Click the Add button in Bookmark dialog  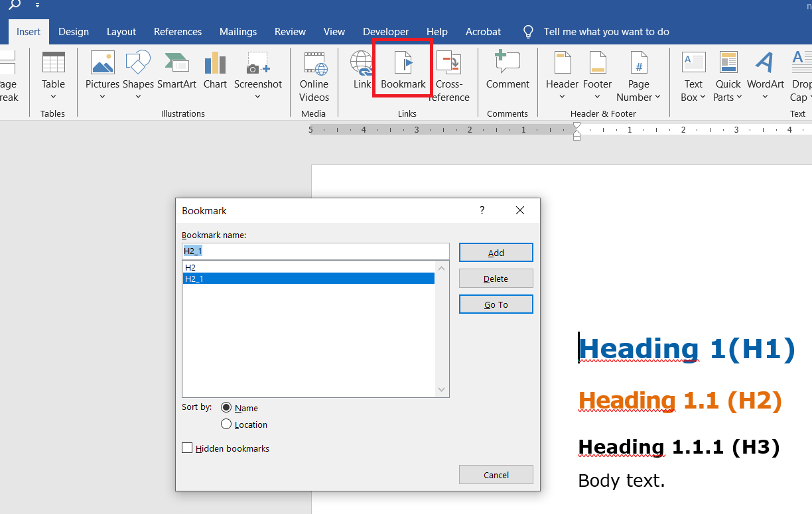coord(496,253)
